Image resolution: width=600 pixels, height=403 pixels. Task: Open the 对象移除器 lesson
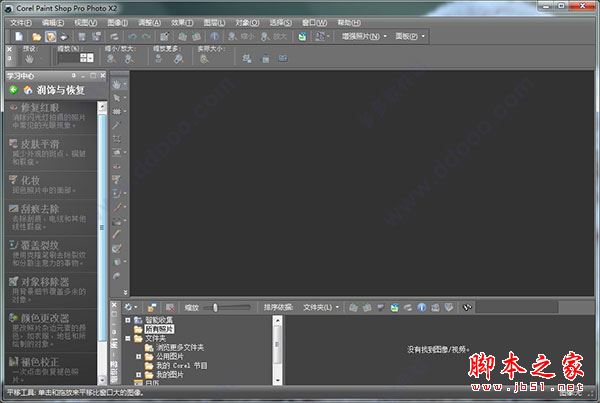point(51,290)
